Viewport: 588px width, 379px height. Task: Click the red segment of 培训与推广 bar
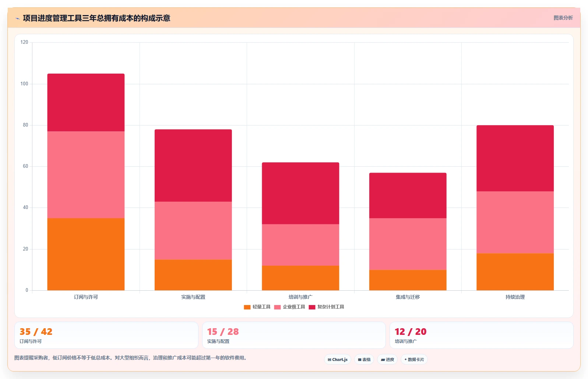(x=300, y=194)
